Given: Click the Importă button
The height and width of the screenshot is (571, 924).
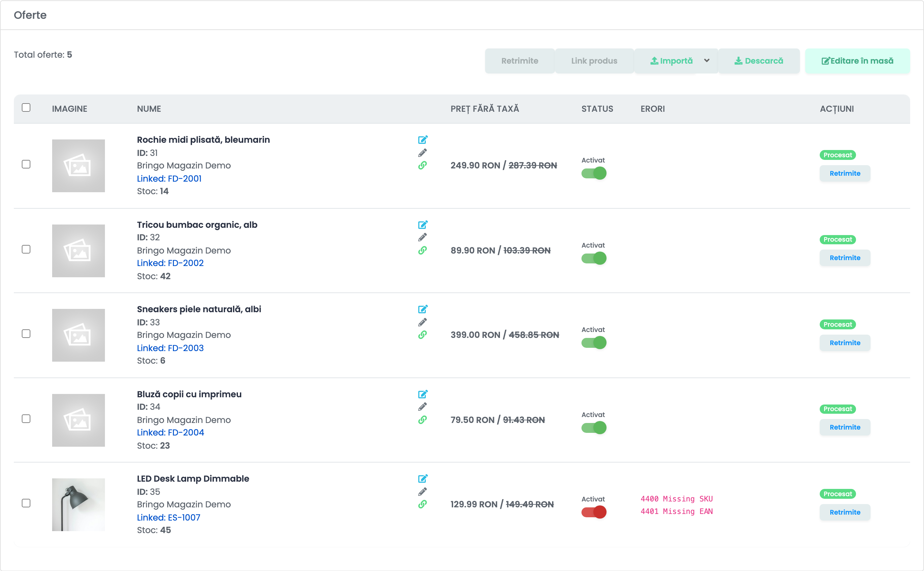Looking at the screenshot, I should tap(671, 61).
